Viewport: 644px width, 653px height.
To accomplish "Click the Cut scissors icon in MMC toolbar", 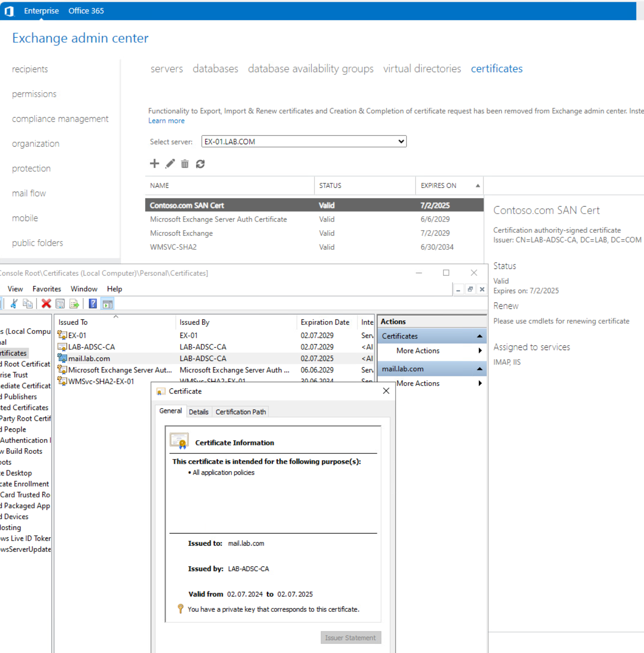I will pyautogui.click(x=14, y=304).
